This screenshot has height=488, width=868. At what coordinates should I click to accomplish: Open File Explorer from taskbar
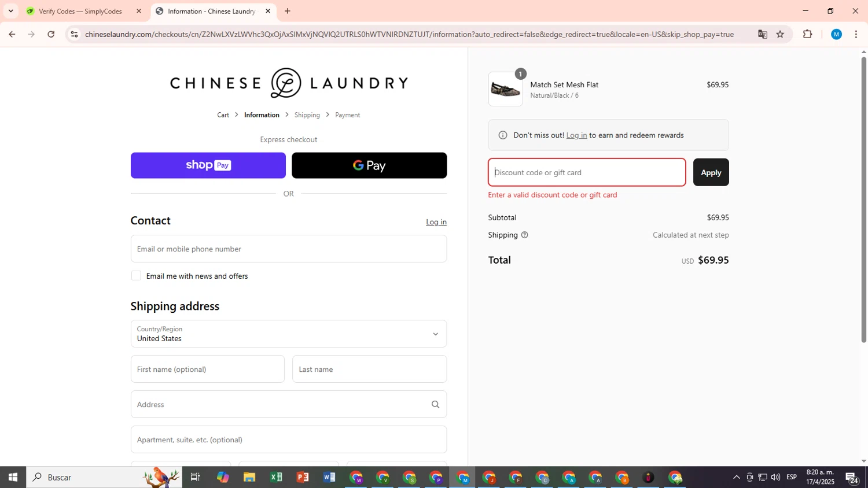249,477
